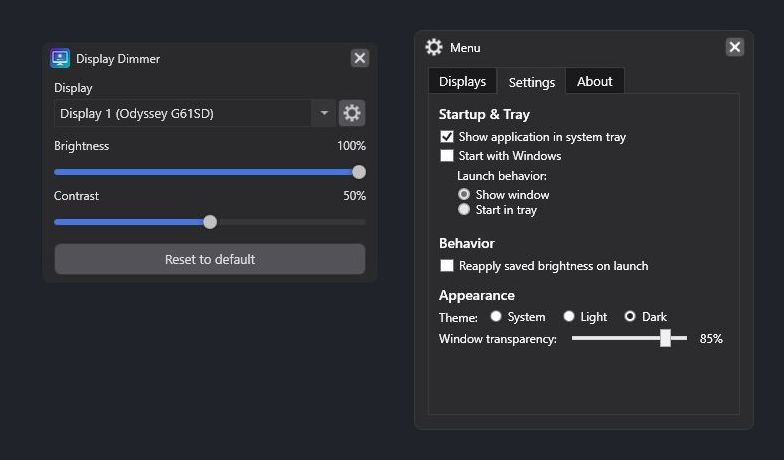Screen dimensions: 784x460
Task: Click the 100% brightness value
Action: pyautogui.click(x=351, y=146)
